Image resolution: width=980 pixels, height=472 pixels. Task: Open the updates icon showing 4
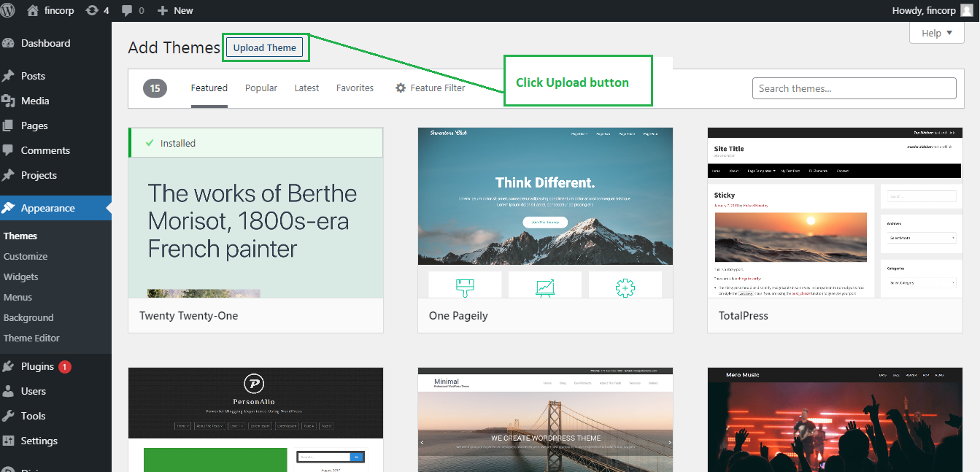tap(97, 10)
